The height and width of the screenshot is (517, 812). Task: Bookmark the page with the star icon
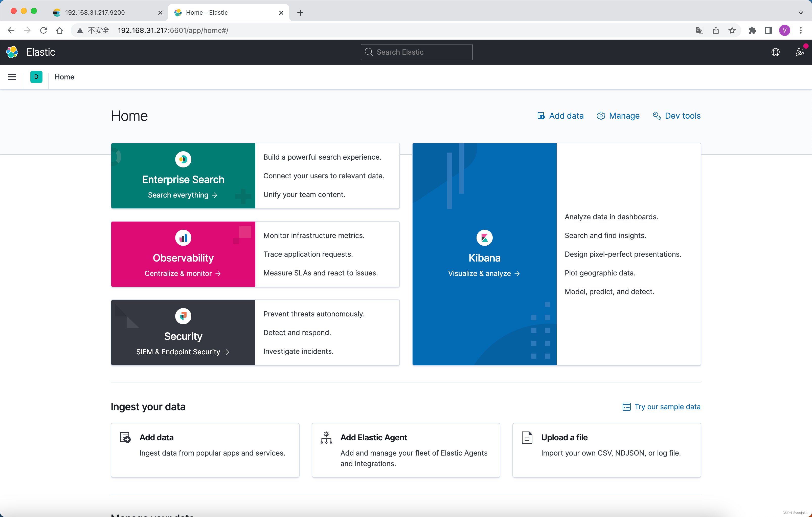tap(732, 30)
